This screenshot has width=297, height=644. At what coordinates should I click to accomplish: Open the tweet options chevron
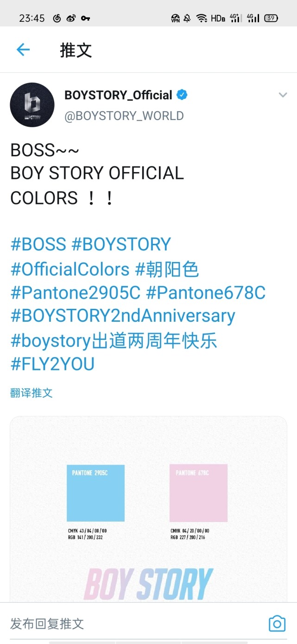[x=283, y=95]
